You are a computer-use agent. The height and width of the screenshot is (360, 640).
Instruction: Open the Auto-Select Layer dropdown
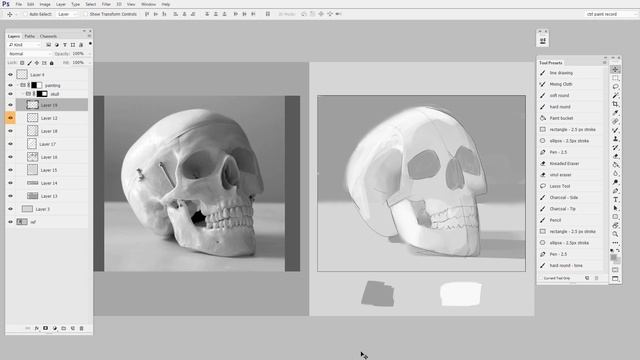tap(68, 14)
